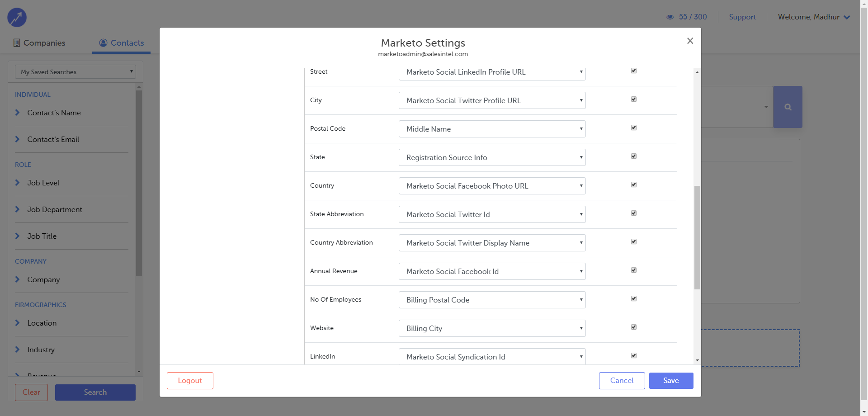Screen dimensions: 868x416
Task: Click the dialog scrollbar down arrow
Action: coord(697,360)
